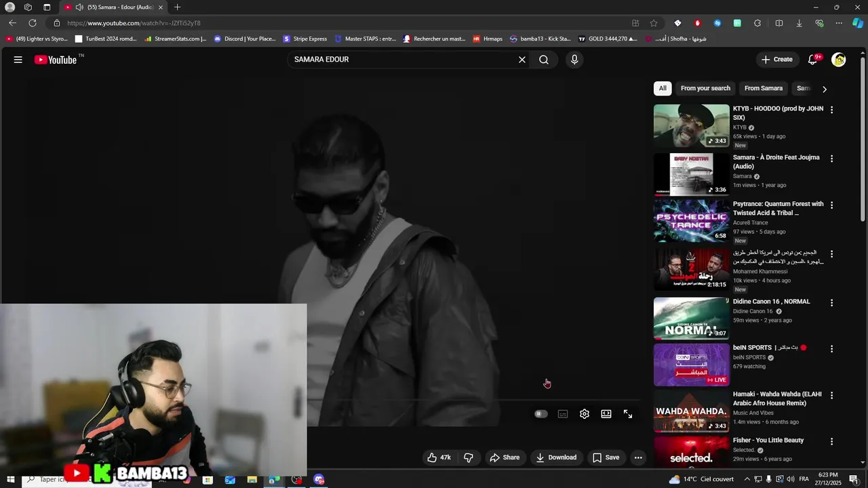Open options for Hamaki - Wahda Wahda

[x=832, y=395]
